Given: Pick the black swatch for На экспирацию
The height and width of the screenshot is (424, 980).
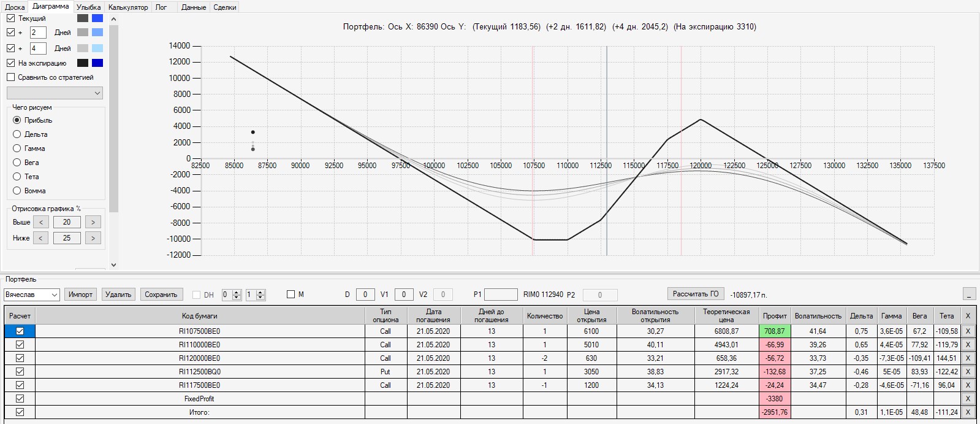Looking at the screenshot, I should coord(83,63).
